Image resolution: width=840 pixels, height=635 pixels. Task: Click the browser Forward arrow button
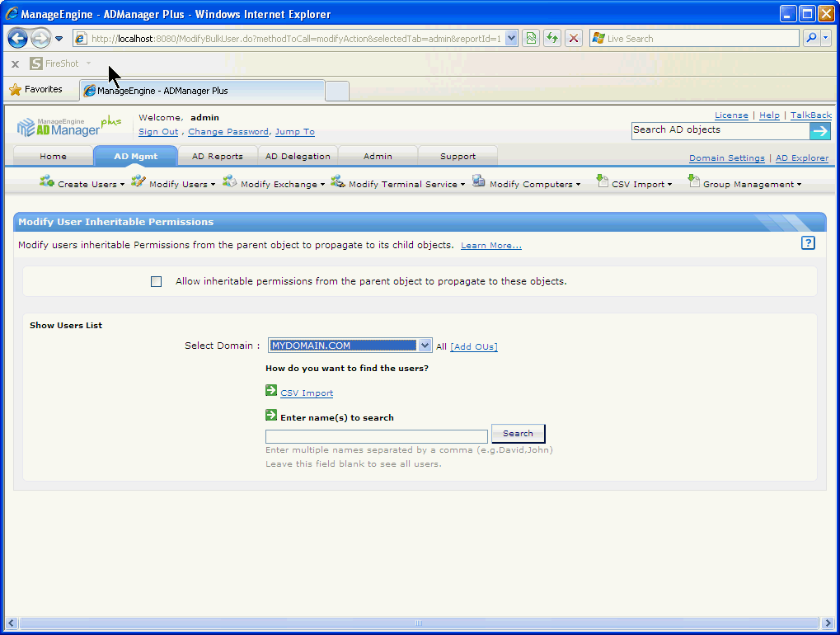coord(40,38)
